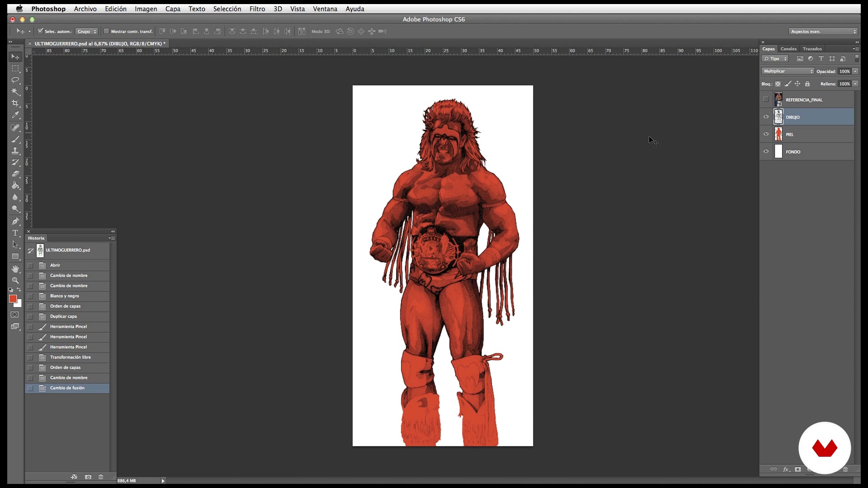Change screen mode icon
The height and width of the screenshot is (488, 868).
(15, 326)
